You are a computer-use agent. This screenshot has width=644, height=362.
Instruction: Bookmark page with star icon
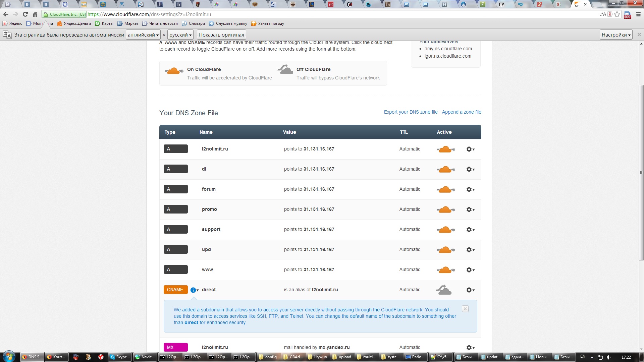pos(617,14)
